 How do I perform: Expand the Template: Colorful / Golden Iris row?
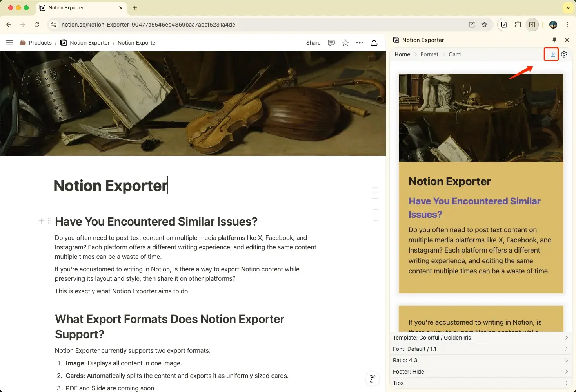point(480,337)
